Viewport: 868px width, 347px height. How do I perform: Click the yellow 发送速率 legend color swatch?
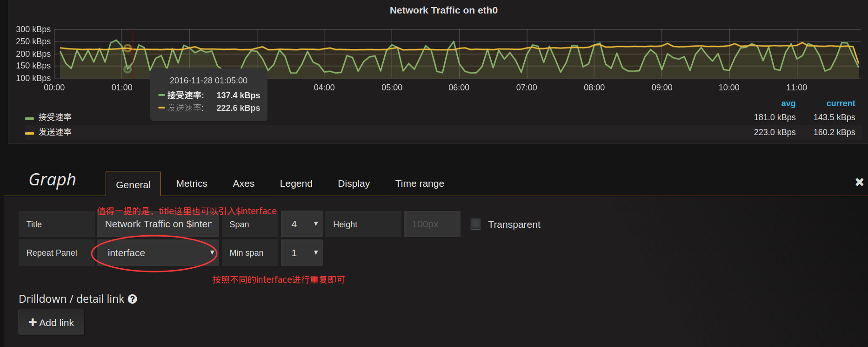(x=29, y=133)
